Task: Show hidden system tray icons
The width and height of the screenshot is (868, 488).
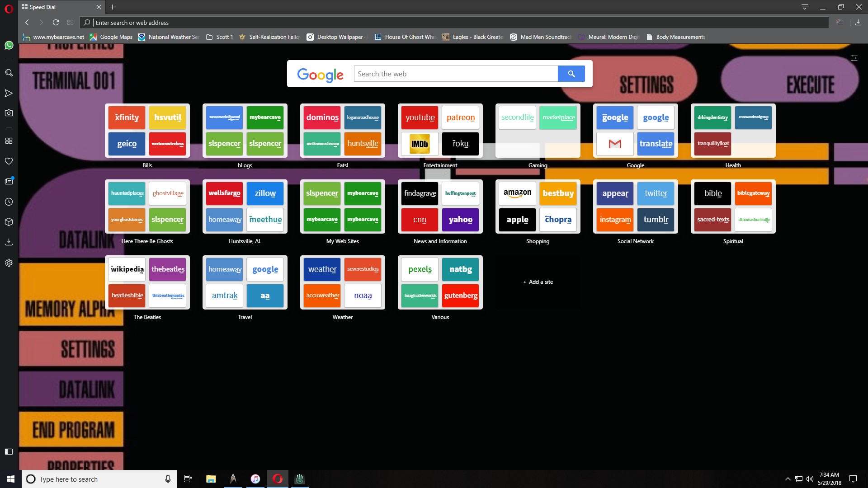Action: click(x=788, y=479)
